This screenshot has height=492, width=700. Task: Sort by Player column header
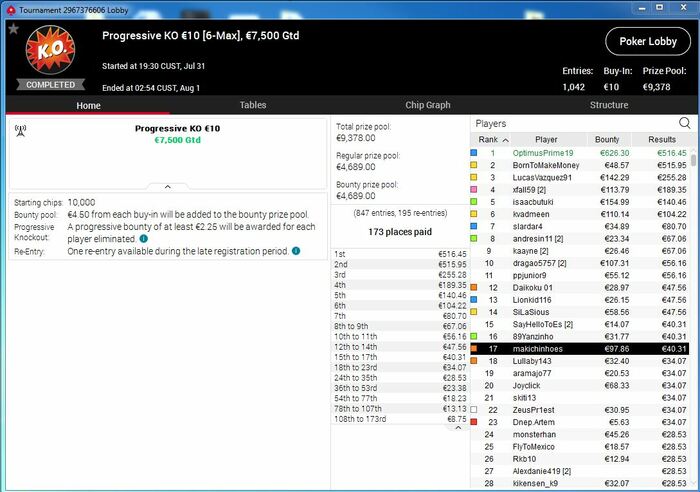(x=546, y=140)
